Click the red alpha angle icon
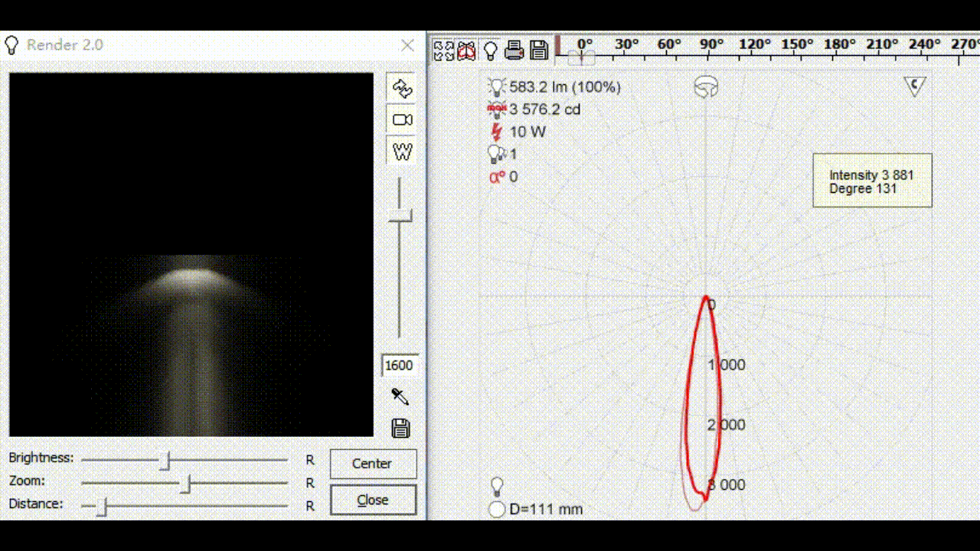980x551 pixels. [497, 177]
